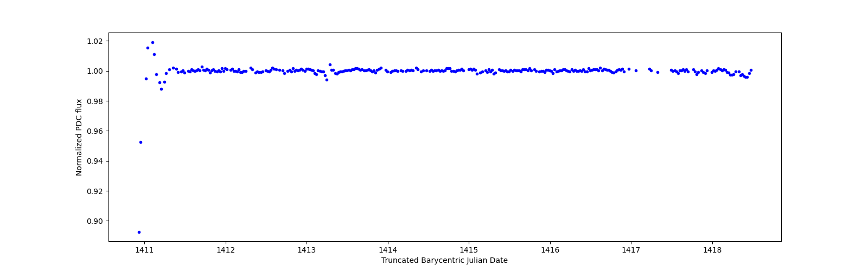Click the data point at 0.953 flux
Image resolution: width=868 pixels, height=271 pixels.
pos(141,142)
